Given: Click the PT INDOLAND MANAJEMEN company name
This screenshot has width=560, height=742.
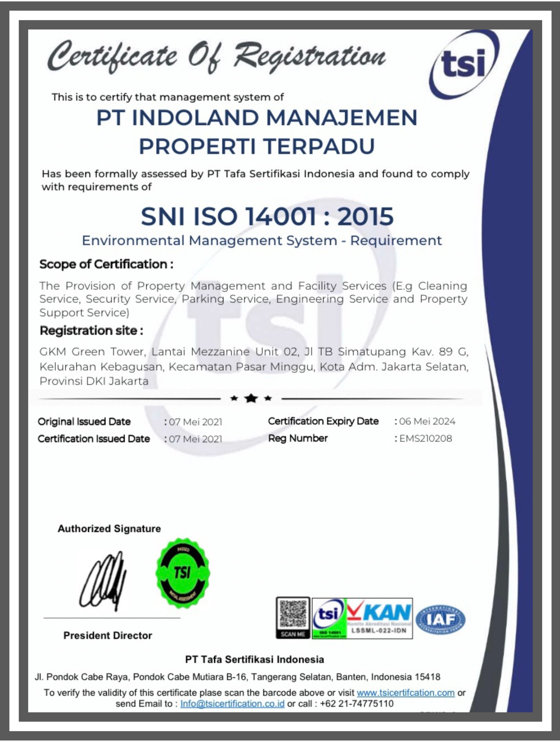Looking at the screenshot, I should point(257,118).
